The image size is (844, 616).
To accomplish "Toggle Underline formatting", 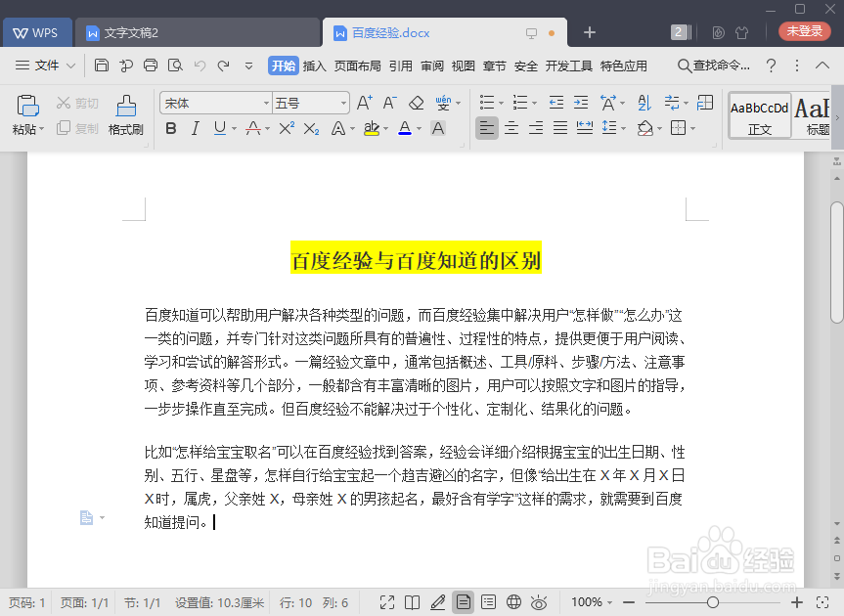I will 220,128.
